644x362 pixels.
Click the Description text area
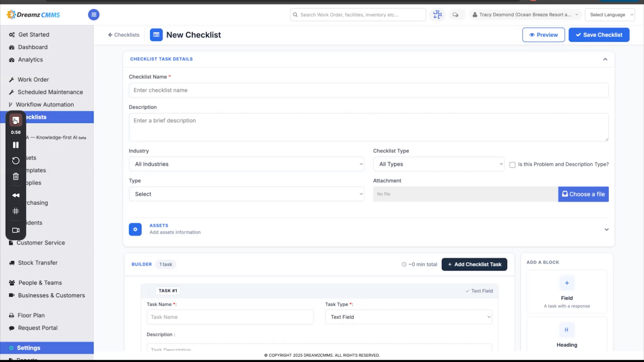tap(369, 127)
